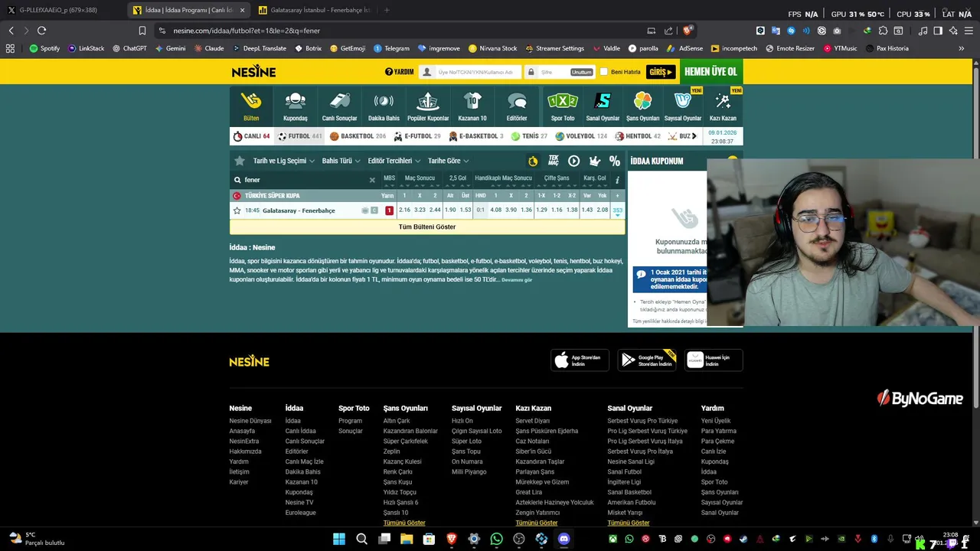Open the YARDIM help link
The image size is (980, 551).
(x=399, y=72)
